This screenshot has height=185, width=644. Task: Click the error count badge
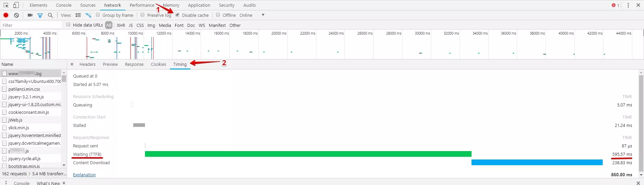click(x=615, y=5)
